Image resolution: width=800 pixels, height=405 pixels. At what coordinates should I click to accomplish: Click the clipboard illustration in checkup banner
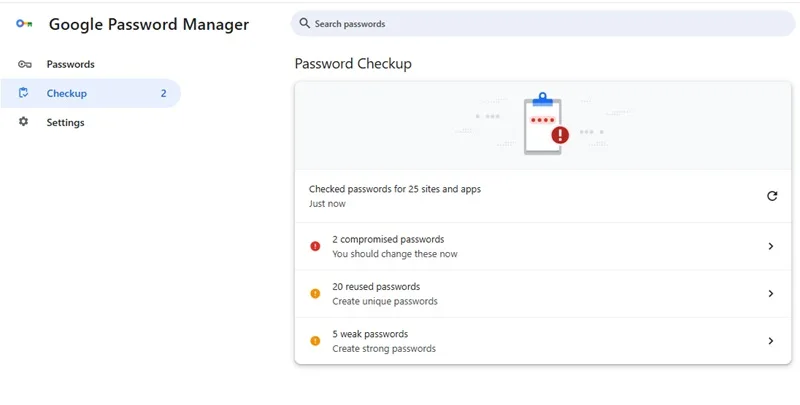[x=546, y=123]
